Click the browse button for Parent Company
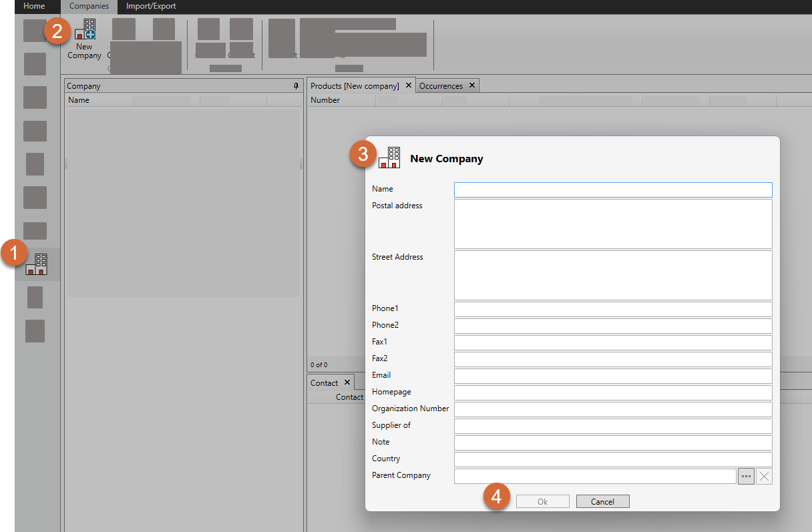This screenshot has height=532, width=812. 746,476
